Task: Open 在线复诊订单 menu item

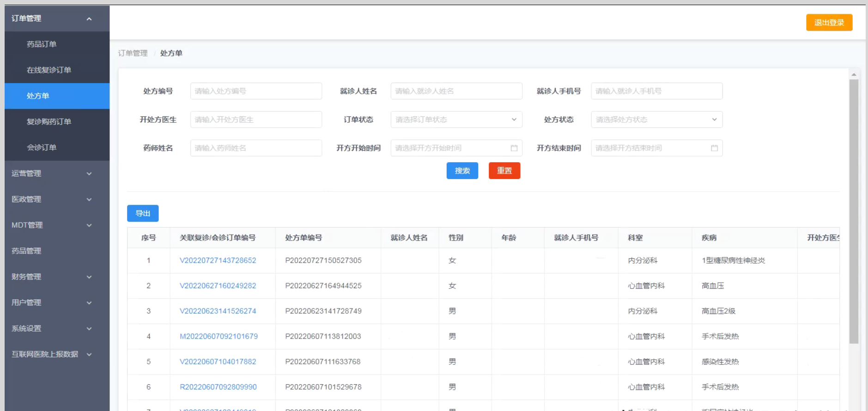Action: click(x=49, y=70)
